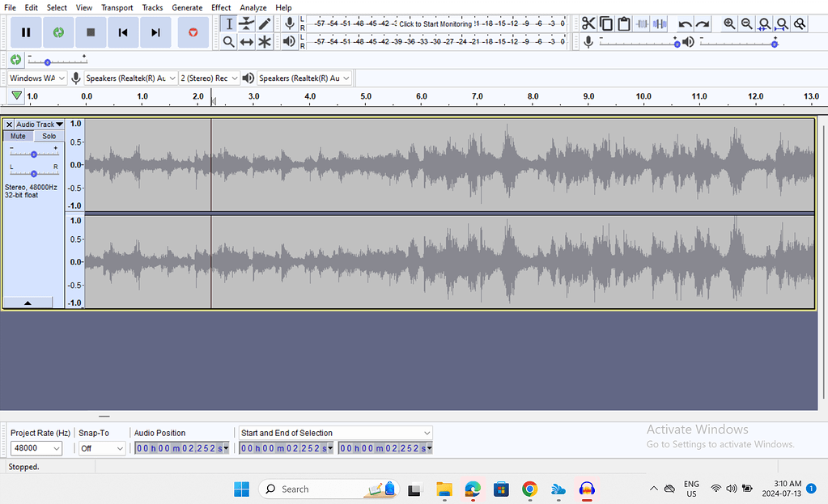Click the Undo icon
This screenshot has width=828, height=504.
coord(684,23)
